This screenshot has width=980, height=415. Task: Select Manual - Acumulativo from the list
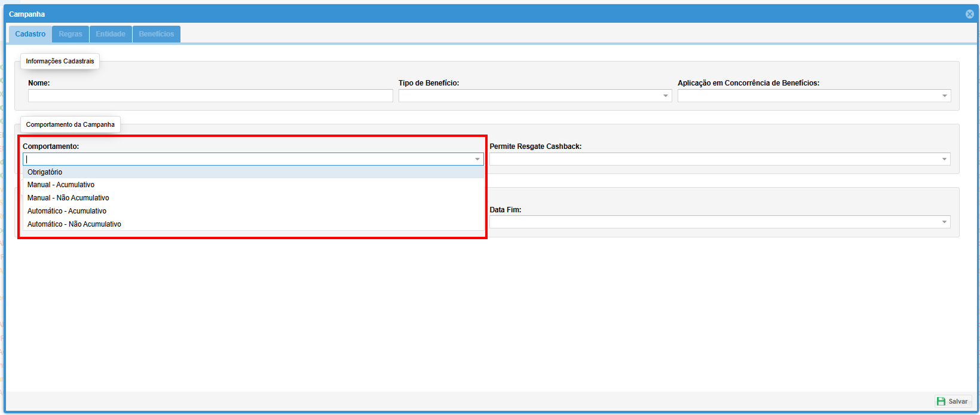point(61,185)
